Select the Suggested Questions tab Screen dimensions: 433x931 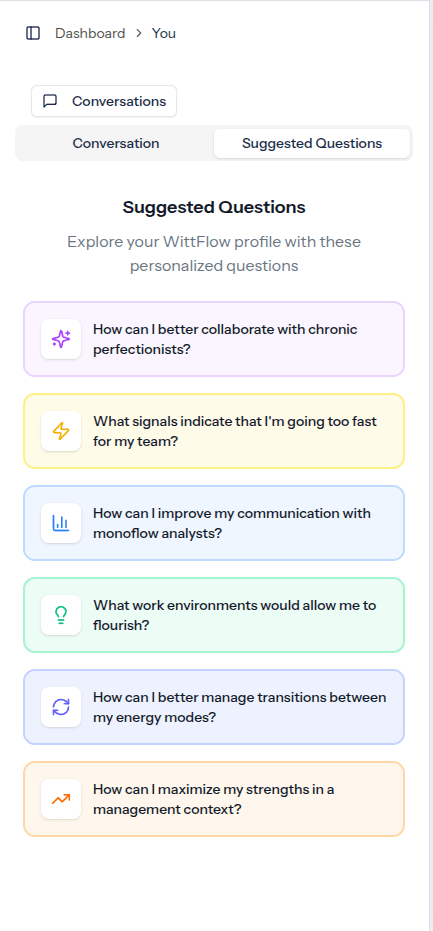(x=312, y=143)
